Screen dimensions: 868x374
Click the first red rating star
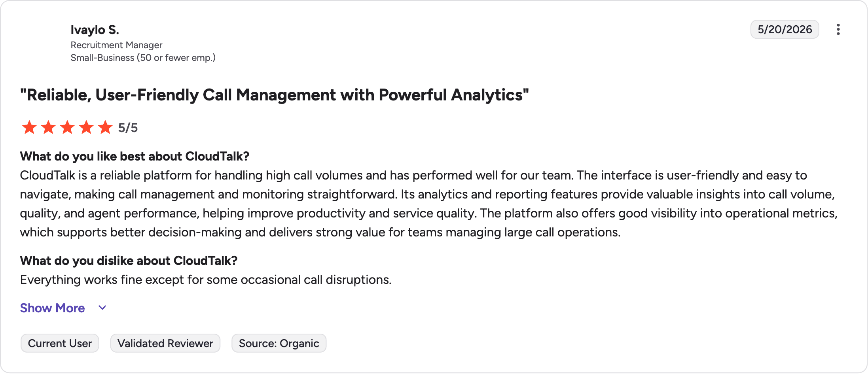[29, 127]
